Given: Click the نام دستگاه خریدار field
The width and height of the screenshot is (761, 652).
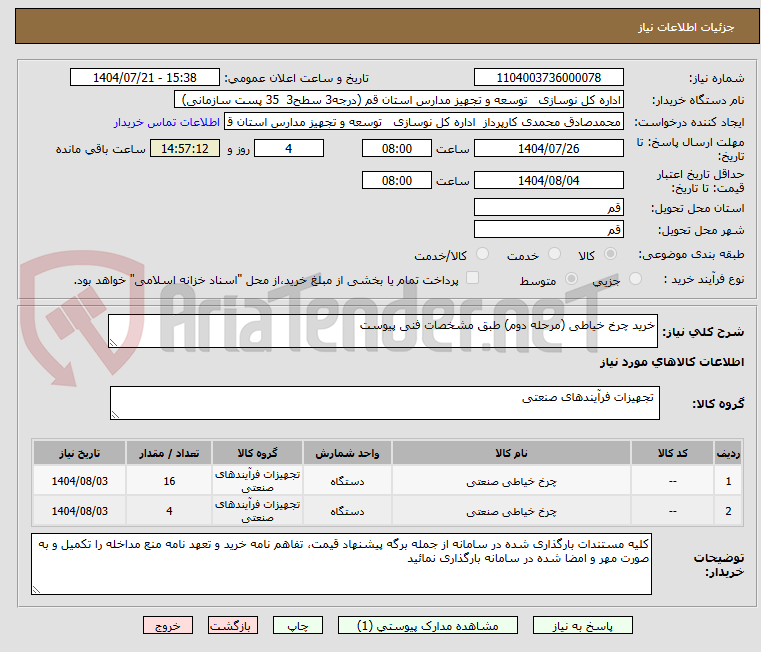Looking at the screenshot, I should click(x=398, y=100).
